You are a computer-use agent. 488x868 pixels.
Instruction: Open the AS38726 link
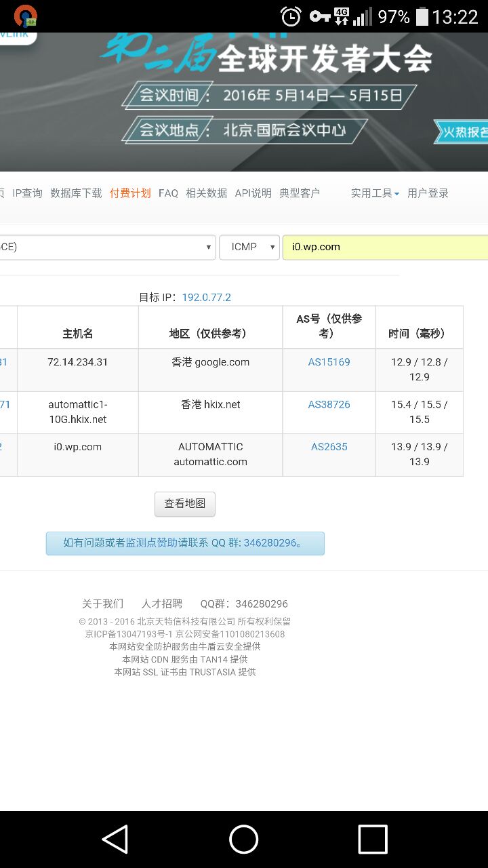pos(329,404)
